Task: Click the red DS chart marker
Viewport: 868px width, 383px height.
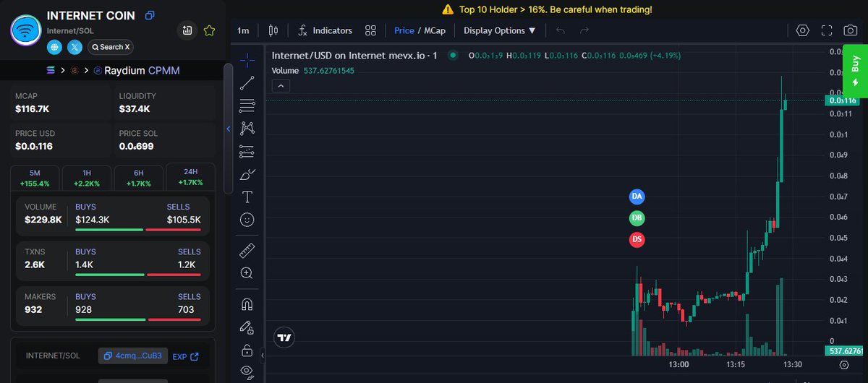Action: 637,239
